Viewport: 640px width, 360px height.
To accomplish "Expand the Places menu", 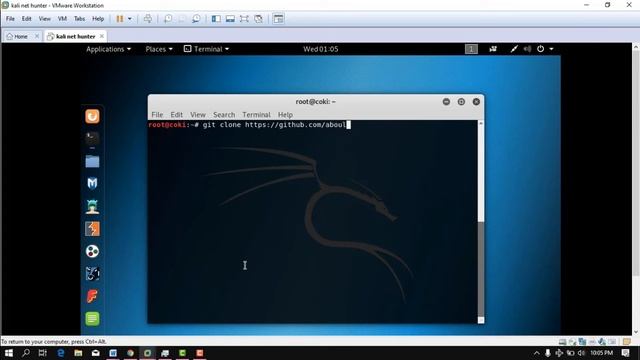I will click(x=159, y=49).
